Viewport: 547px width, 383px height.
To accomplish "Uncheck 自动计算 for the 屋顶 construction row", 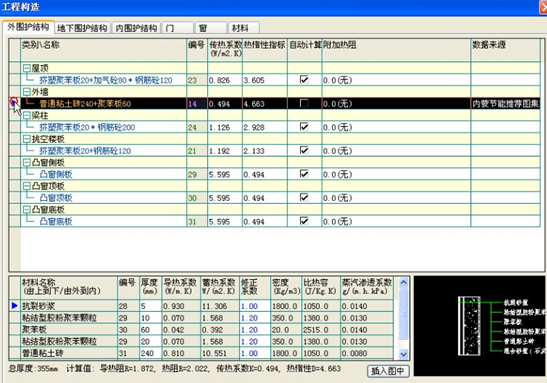I will pyautogui.click(x=304, y=80).
